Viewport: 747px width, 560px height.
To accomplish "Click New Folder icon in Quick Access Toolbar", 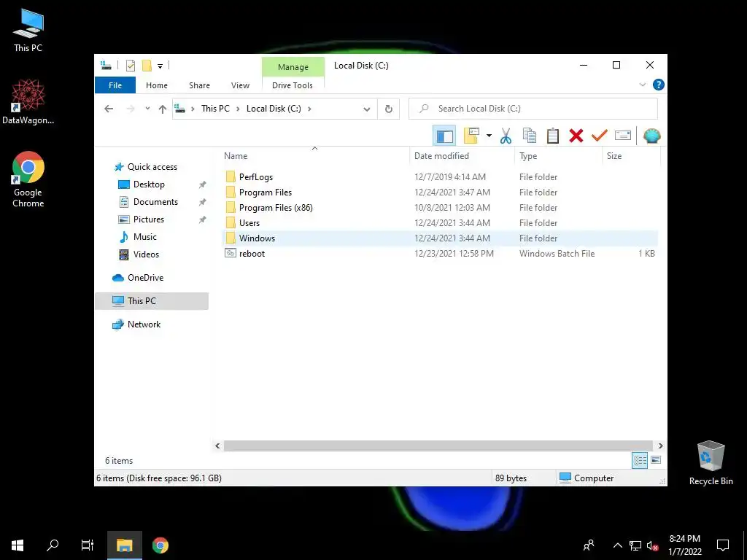I will pos(147,66).
